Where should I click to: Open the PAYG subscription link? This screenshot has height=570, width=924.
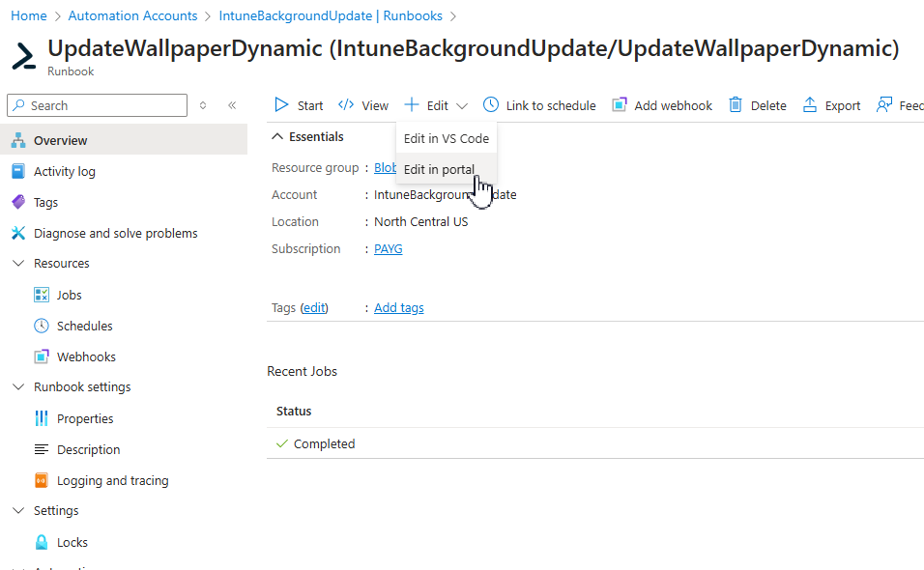coord(388,248)
